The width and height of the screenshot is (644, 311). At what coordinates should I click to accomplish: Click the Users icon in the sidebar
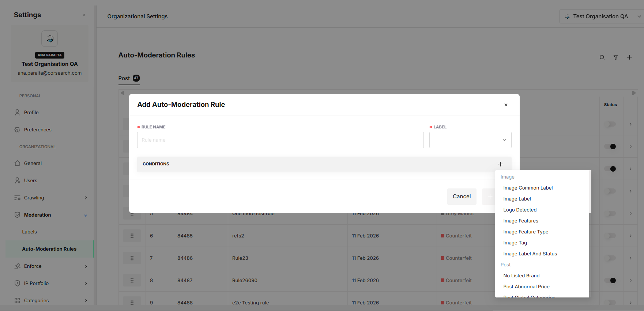pyautogui.click(x=17, y=180)
